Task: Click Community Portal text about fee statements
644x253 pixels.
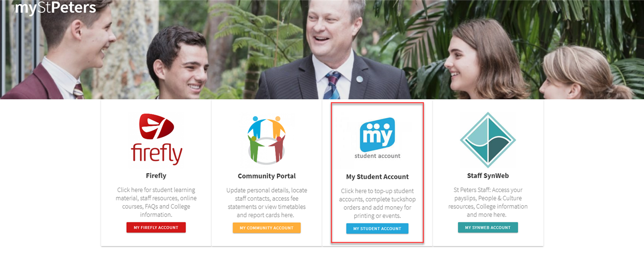Action: click(x=267, y=202)
